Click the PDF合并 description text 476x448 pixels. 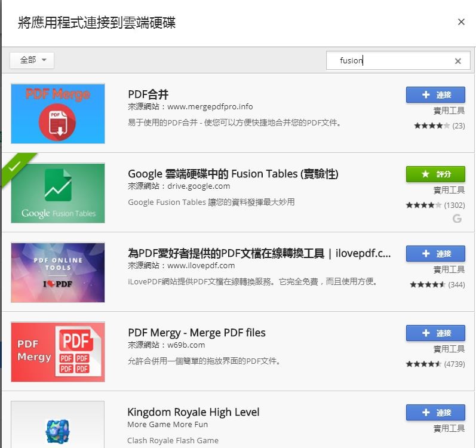(x=236, y=122)
